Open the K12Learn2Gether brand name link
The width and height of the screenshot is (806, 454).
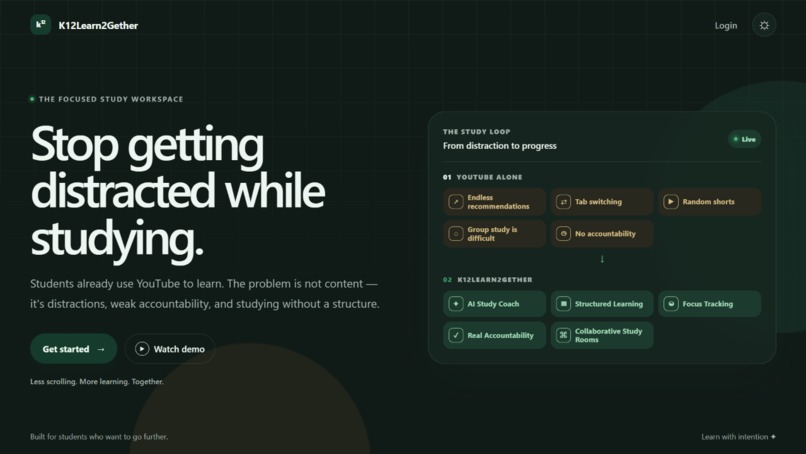tap(98, 26)
